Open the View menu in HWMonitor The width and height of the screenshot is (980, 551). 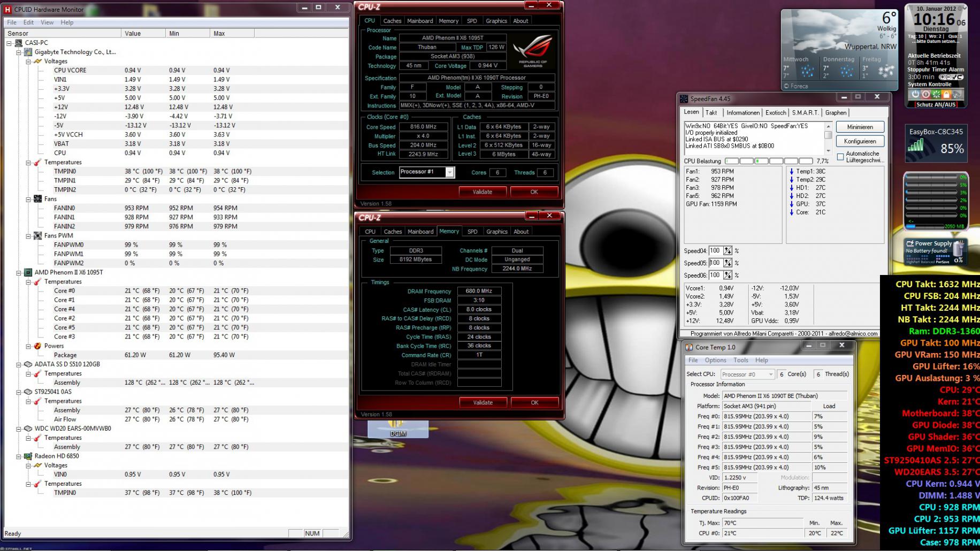pyautogui.click(x=47, y=22)
